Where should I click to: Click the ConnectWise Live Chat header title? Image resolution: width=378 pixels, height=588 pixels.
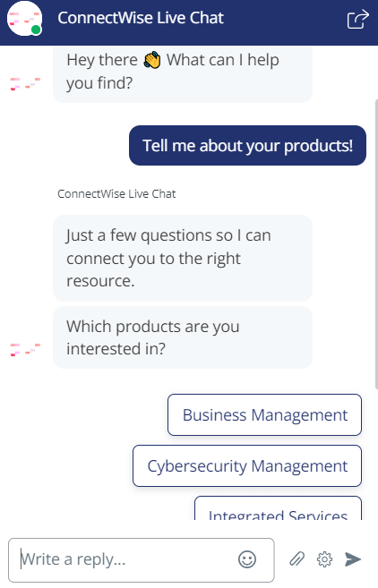tap(141, 18)
